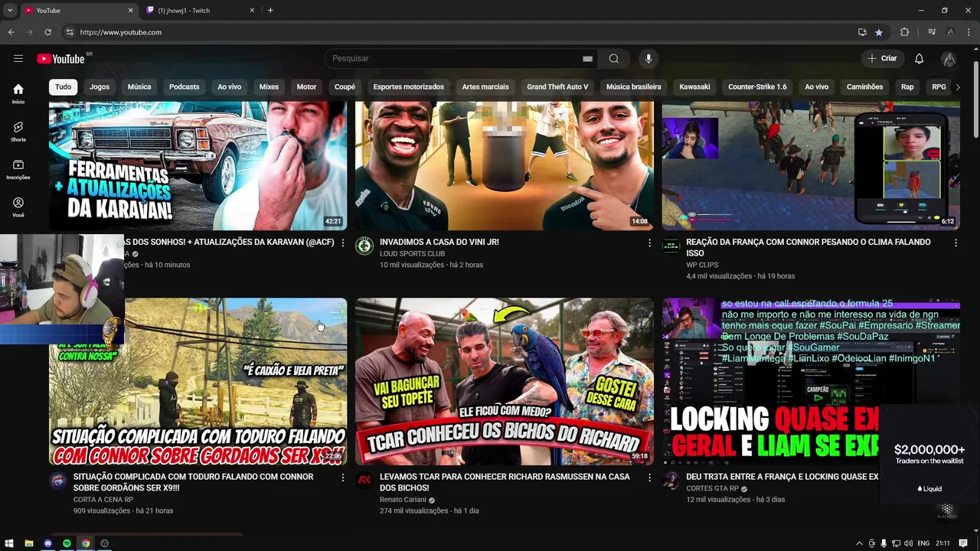Open Chrome tab search dropdown arrow
Screen dimensions: 980x551
pos(10,10)
